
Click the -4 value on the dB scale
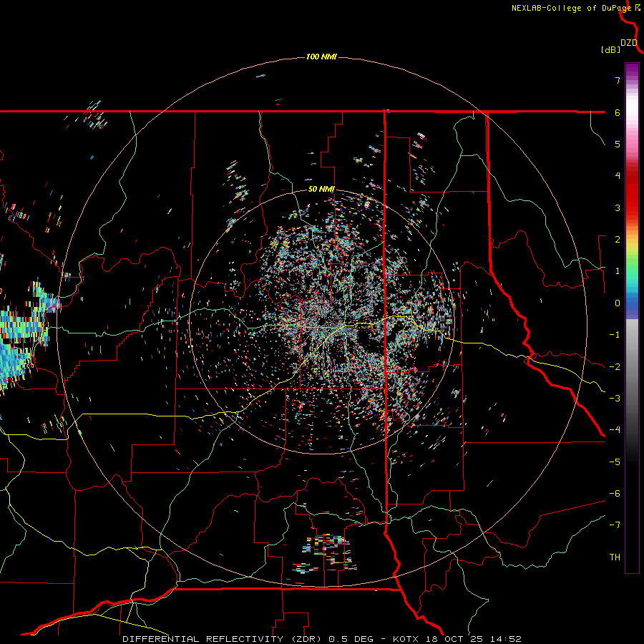(x=615, y=430)
